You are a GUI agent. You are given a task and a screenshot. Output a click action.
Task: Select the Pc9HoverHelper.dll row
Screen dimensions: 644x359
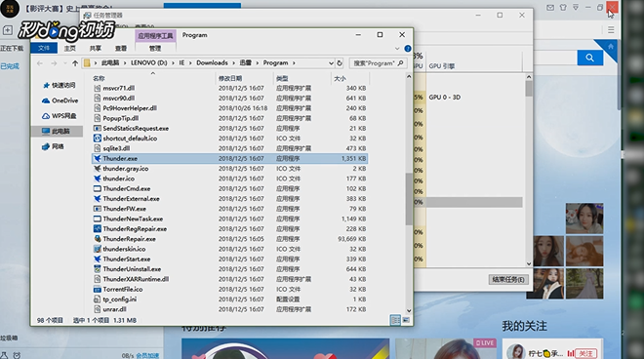pyautogui.click(x=230, y=108)
